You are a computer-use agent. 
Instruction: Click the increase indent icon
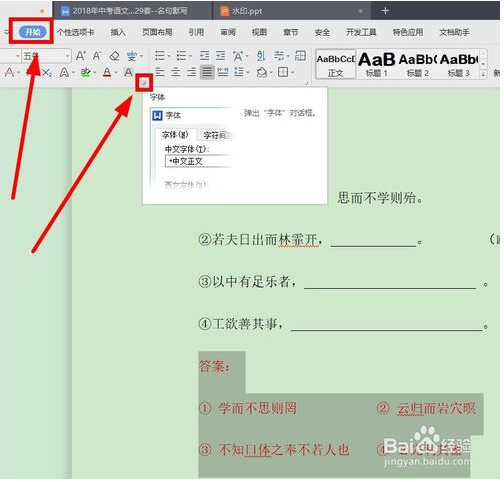(220, 56)
